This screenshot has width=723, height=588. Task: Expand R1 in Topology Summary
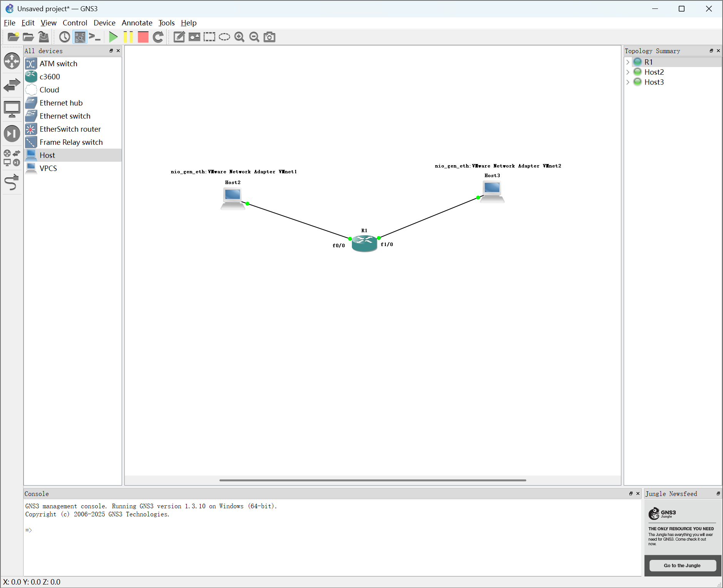[x=628, y=62]
